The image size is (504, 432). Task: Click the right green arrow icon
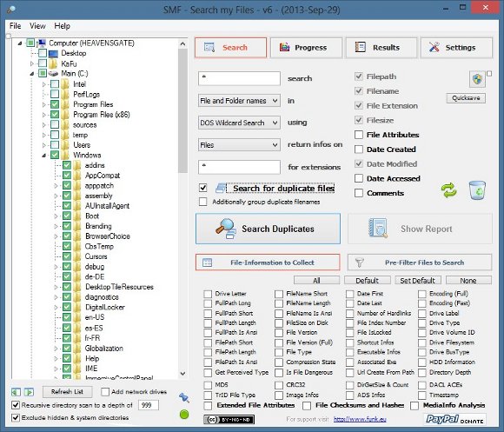click(x=29, y=392)
